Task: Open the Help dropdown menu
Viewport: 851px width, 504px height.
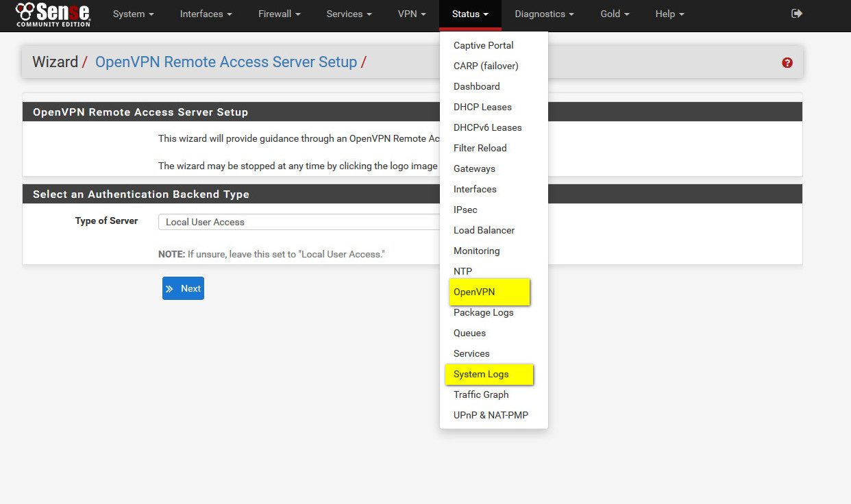Action: click(669, 14)
